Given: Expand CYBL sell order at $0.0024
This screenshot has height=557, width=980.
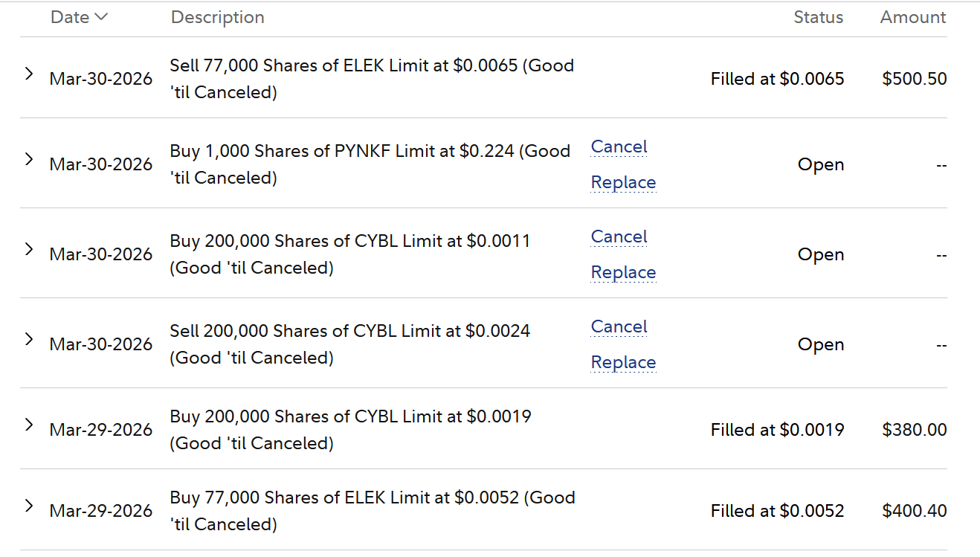Looking at the screenshot, I should click(29, 339).
